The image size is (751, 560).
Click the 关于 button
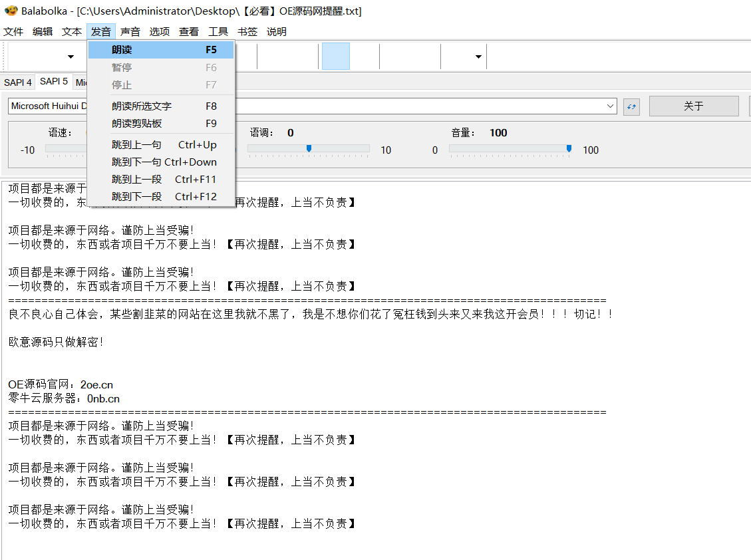[694, 106]
